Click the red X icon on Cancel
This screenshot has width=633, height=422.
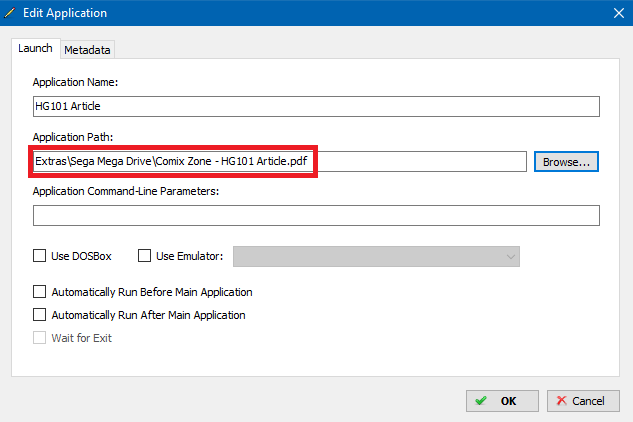coord(562,401)
